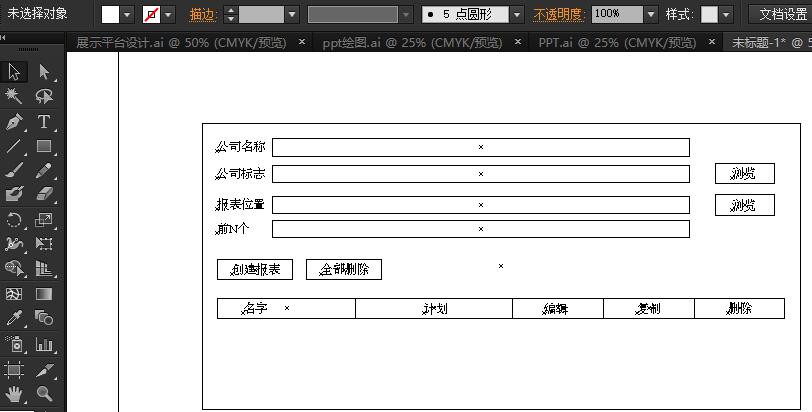This screenshot has height=412, width=812.
Task: Choose the Gradient tool
Action: [x=44, y=293]
